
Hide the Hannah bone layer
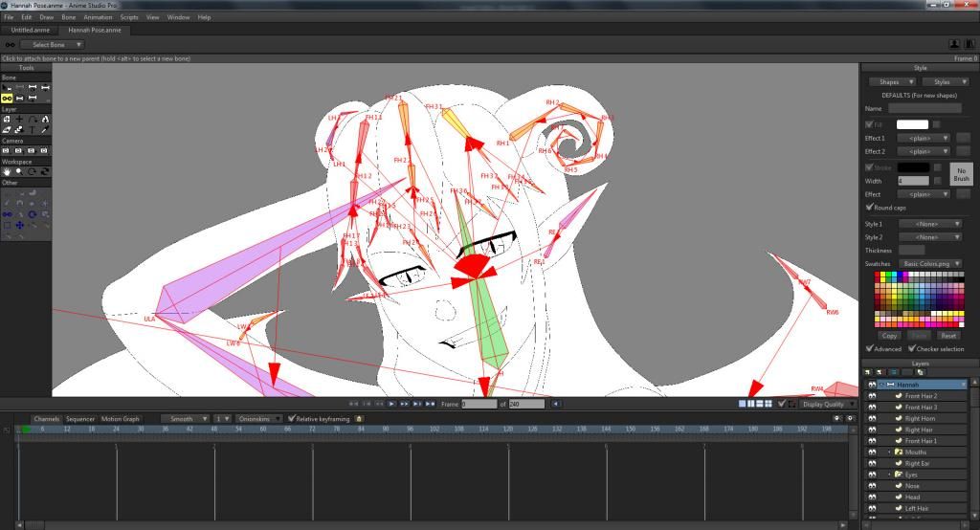coord(872,385)
